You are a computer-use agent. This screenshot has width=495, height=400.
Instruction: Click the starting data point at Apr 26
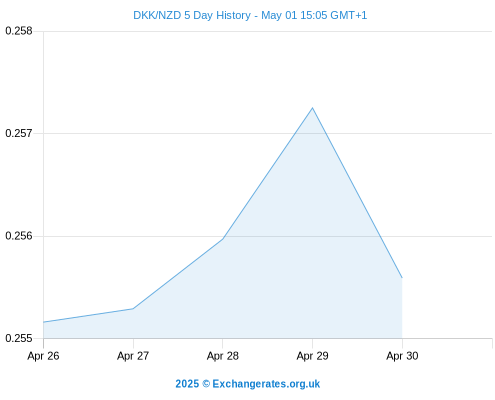(x=44, y=322)
